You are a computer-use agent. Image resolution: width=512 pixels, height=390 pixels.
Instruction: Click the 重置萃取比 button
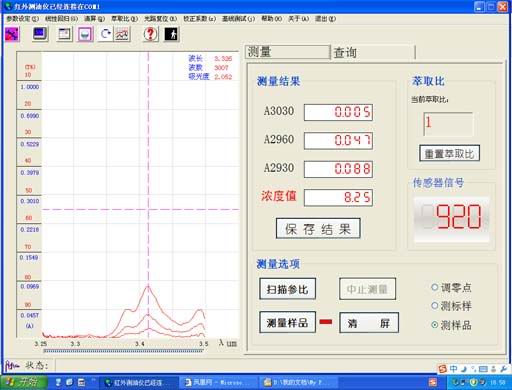[449, 154]
